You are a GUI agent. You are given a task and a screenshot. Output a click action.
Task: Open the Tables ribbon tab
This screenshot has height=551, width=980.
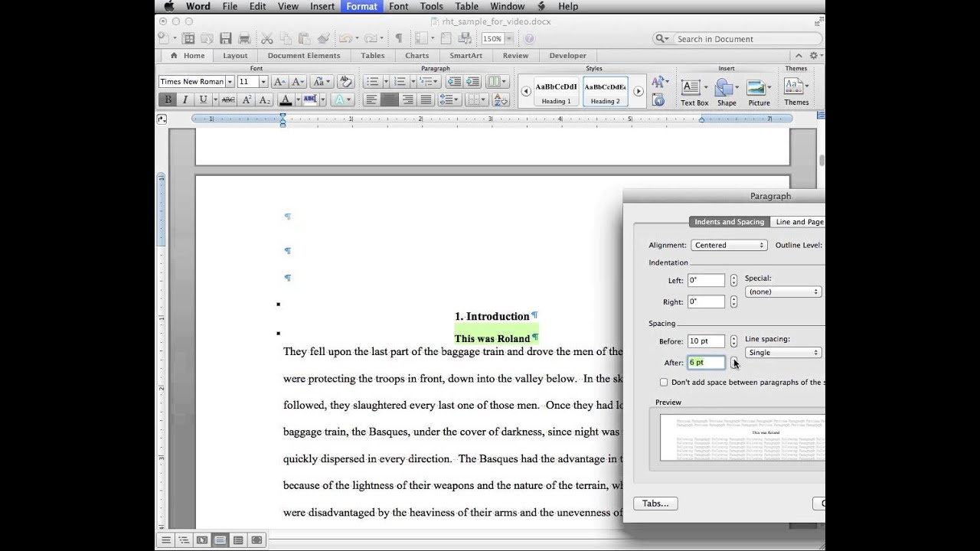pos(373,55)
